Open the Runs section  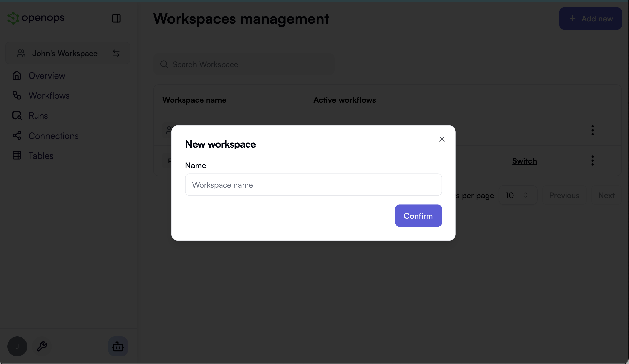tap(38, 115)
